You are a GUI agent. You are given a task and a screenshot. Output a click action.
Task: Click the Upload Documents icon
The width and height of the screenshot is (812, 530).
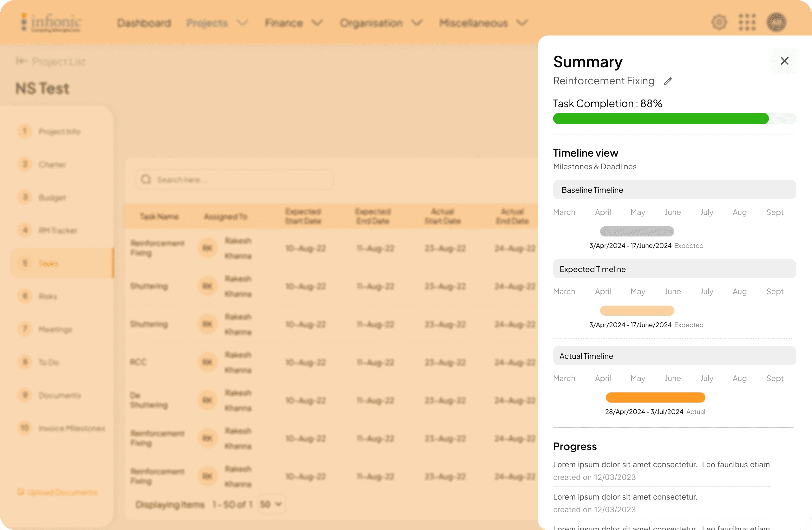(x=21, y=492)
